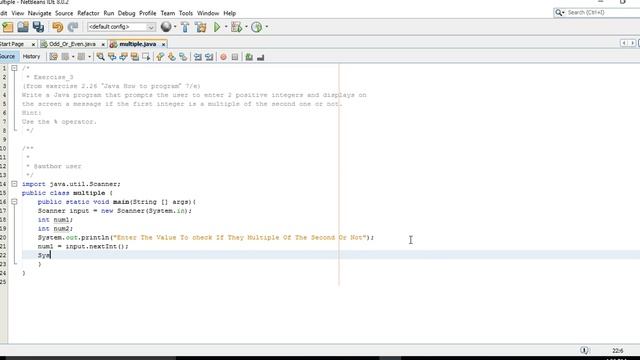Click the Open Project icon
This screenshot has width=640, height=360.
pos(23,27)
